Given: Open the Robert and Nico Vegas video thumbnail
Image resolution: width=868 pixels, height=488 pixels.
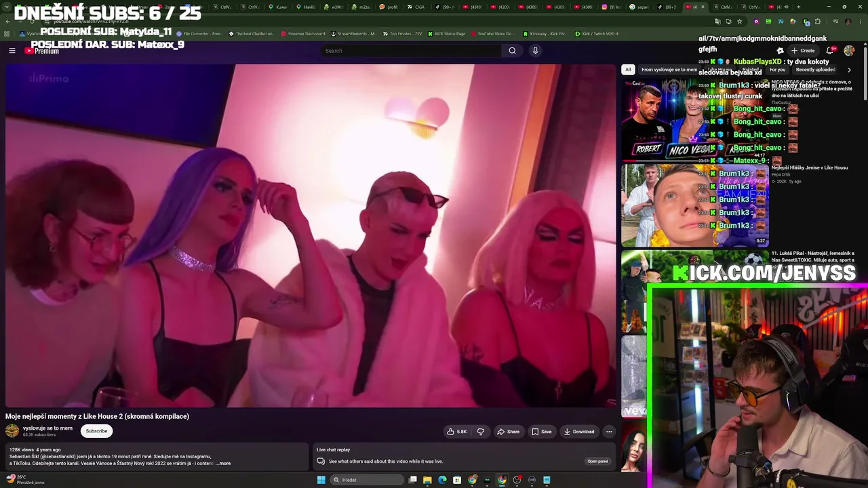Looking at the screenshot, I should 694,119.
